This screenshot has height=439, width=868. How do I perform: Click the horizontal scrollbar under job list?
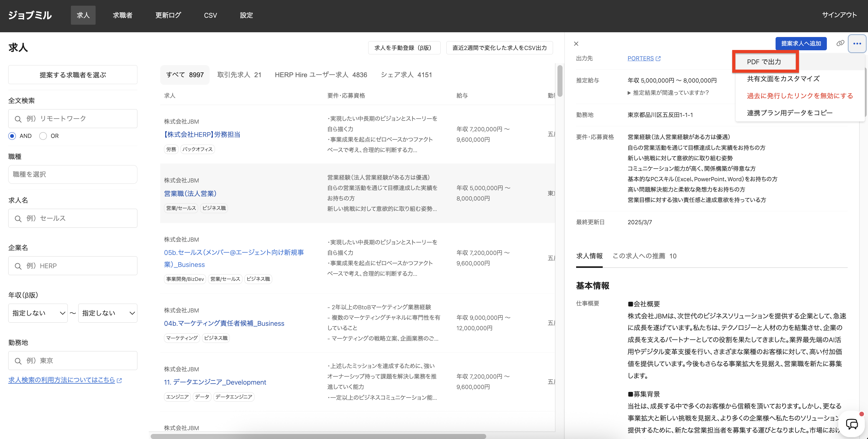(x=318, y=436)
